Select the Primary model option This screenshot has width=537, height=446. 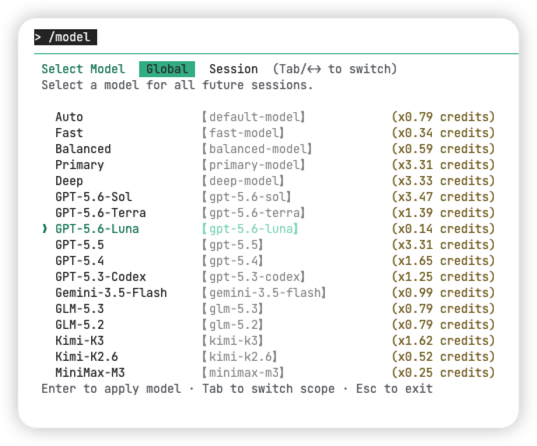tap(268, 165)
